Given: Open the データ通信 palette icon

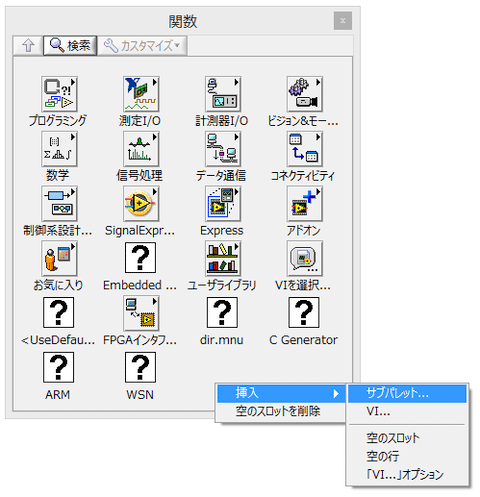Looking at the screenshot, I should click(x=223, y=149).
